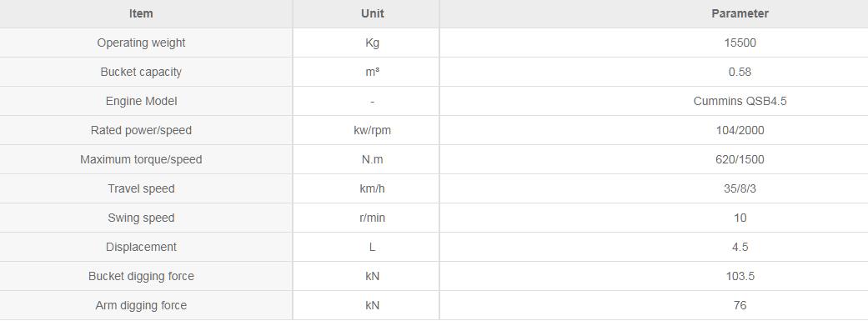Click the Item column header

point(141,14)
